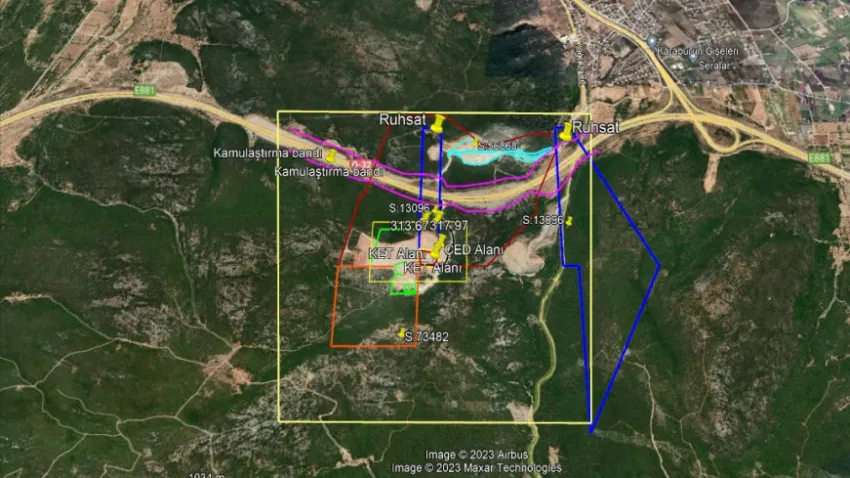Select the S:73482 label text
Image resolution: width=850 pixels, height=478 pixels.
click(426, 337)
